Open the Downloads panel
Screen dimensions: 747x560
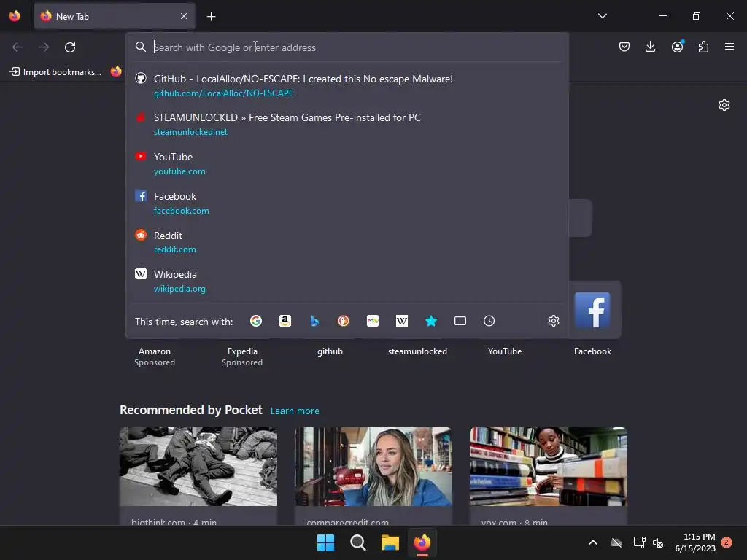[x=650, y=47]
